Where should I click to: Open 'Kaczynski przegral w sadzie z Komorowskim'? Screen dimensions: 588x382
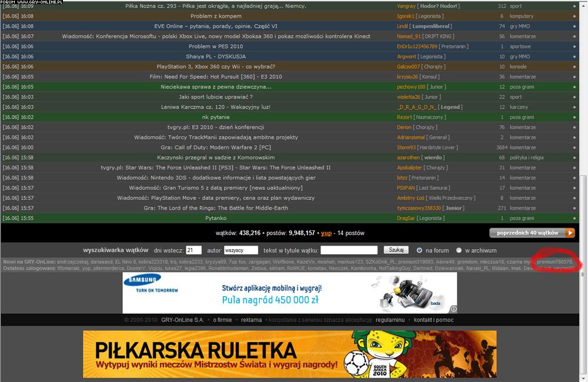(216, 158)
